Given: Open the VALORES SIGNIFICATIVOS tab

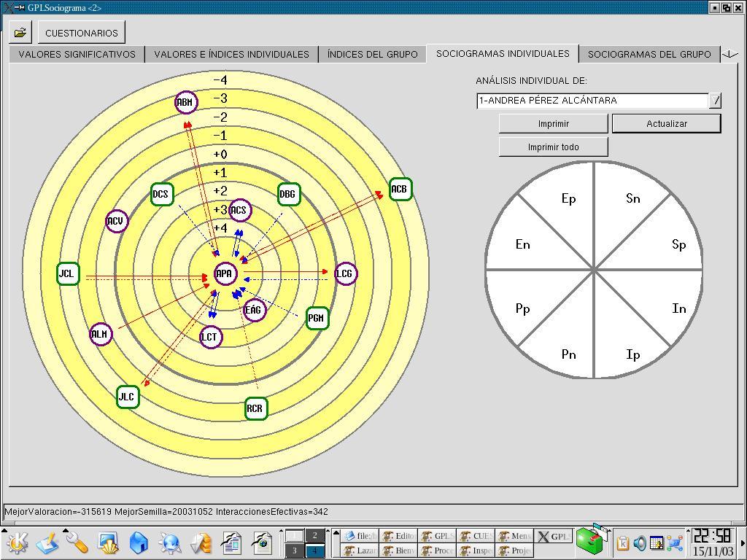Looking at the screenshot, I should [77, 54].
